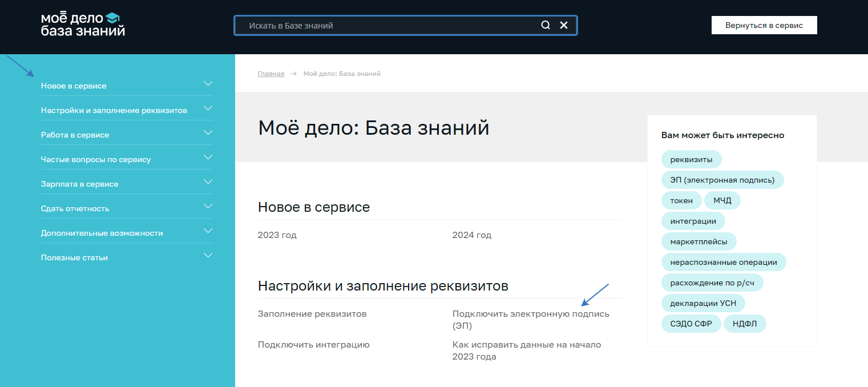Expand the Зарплата в сервисе chevron
The height and width of the screenshot is (387, 868).
[208, 182]
